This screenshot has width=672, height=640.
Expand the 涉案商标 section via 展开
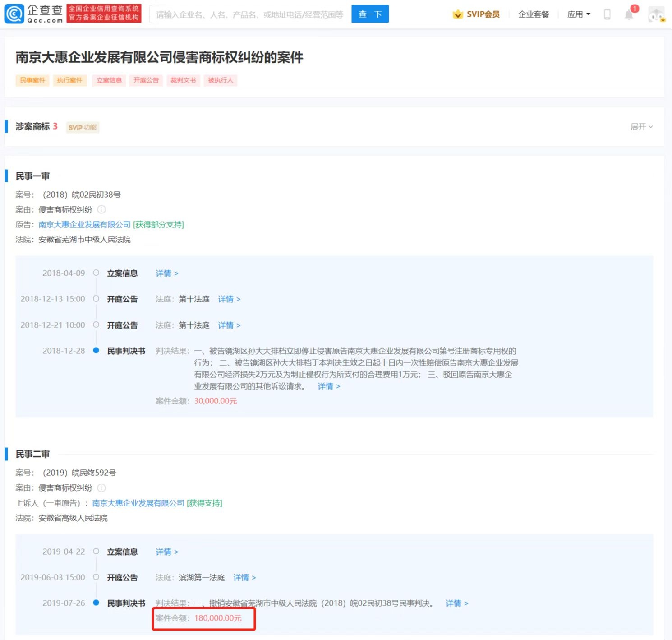point(641,127)
